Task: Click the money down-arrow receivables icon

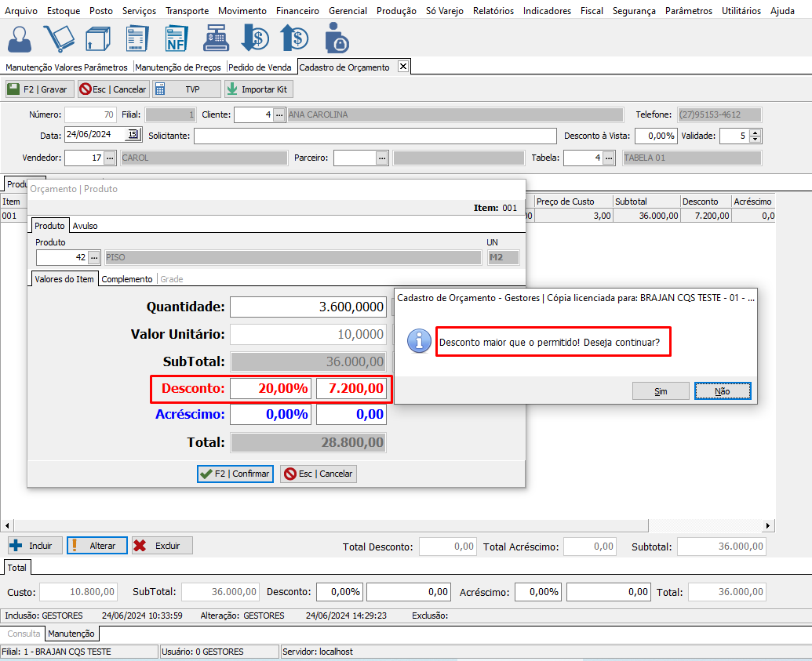Action: click(x=255, y=38)
